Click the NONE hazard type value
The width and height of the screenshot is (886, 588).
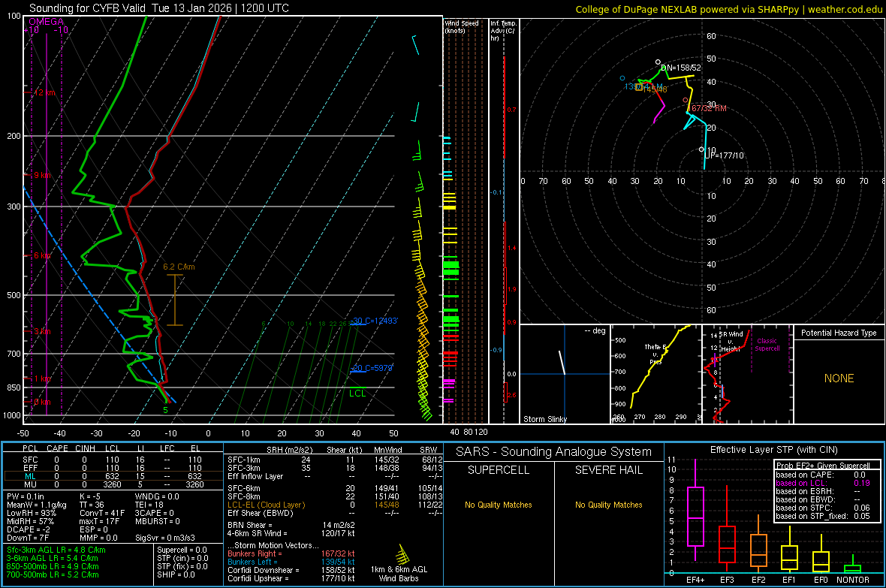click(x=839, y=378)
